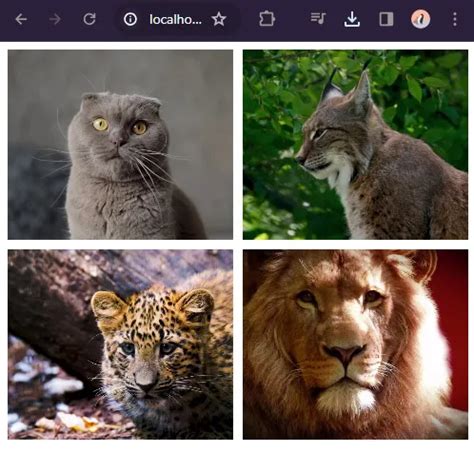View site information icon
The width and height of the screenshot is (474, 453).
(x=130, y=19)
